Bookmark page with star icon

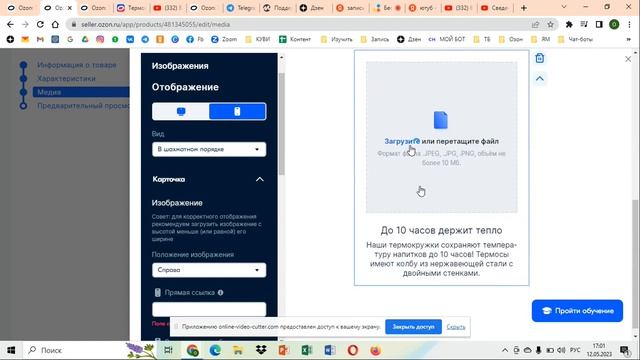pyautogui.click(x=550, y=24)
